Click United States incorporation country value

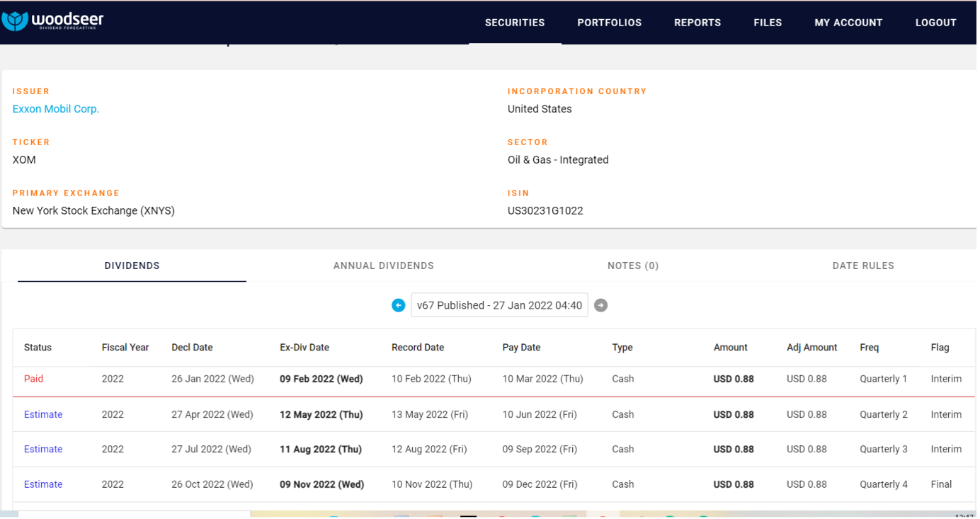pos(540,109)
